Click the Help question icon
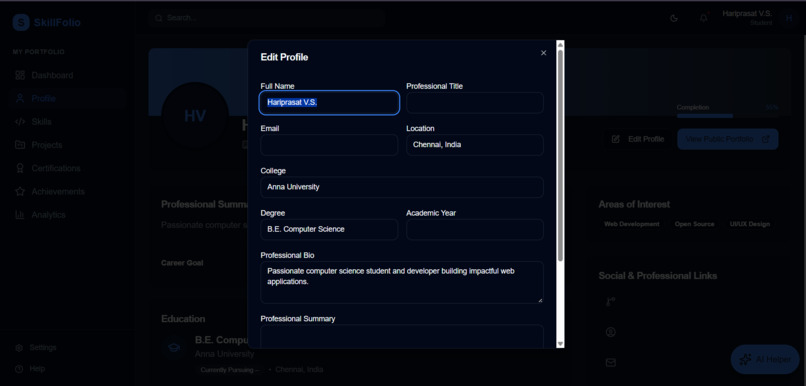Viewport: 806px width, 386px height. tap(19, 369)
